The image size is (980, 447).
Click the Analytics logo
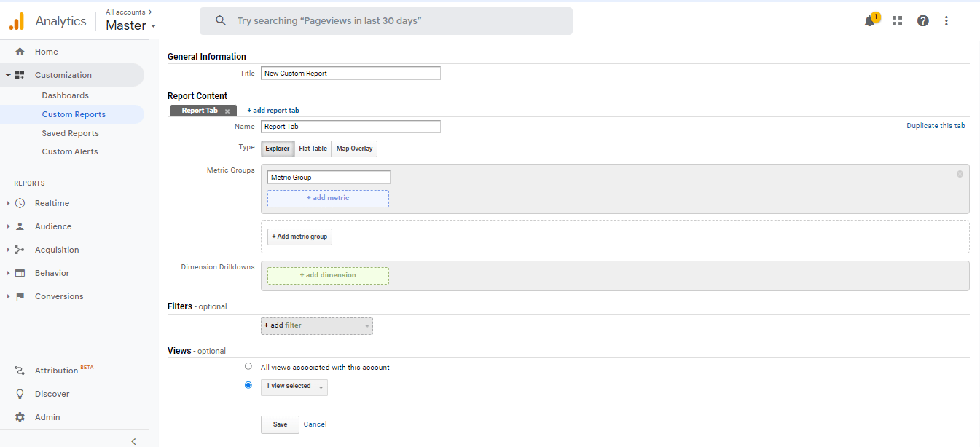tap(16, 20)
